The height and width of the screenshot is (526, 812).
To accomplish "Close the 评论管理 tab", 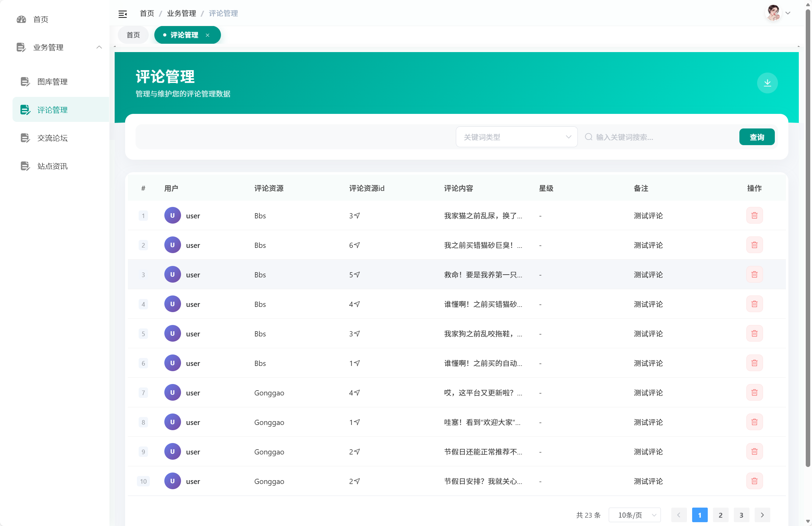I will pos(207,35).
